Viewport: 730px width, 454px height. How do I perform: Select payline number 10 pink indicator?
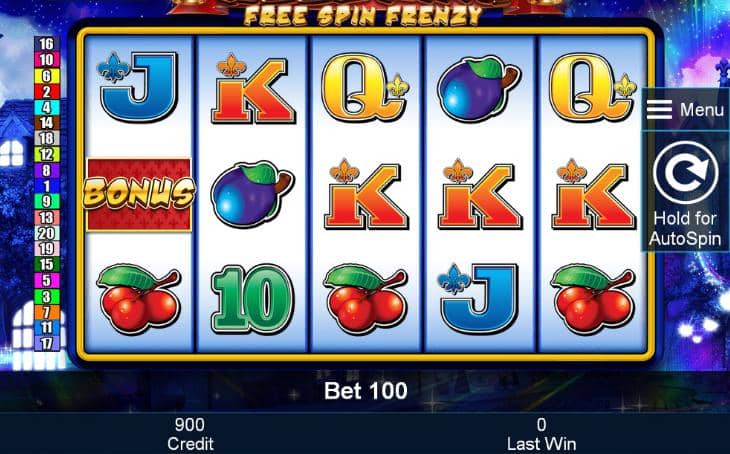(x=47, y=60)
